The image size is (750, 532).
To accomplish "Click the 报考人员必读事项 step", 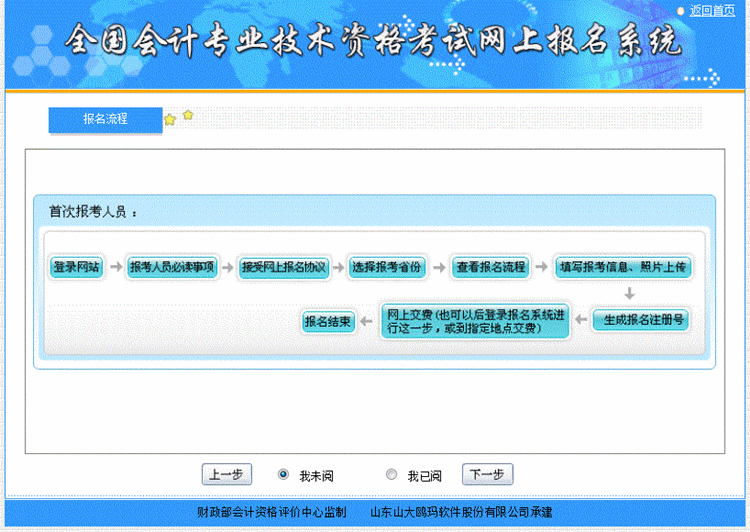I will [x=172, y=267].
